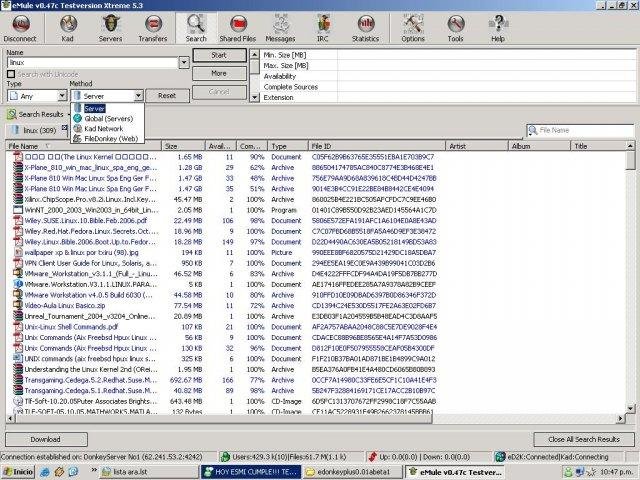The height and width of the screenshot is (480, 640).
Task: Open the Shared Files toolbar icon
Action: [238, 28]
